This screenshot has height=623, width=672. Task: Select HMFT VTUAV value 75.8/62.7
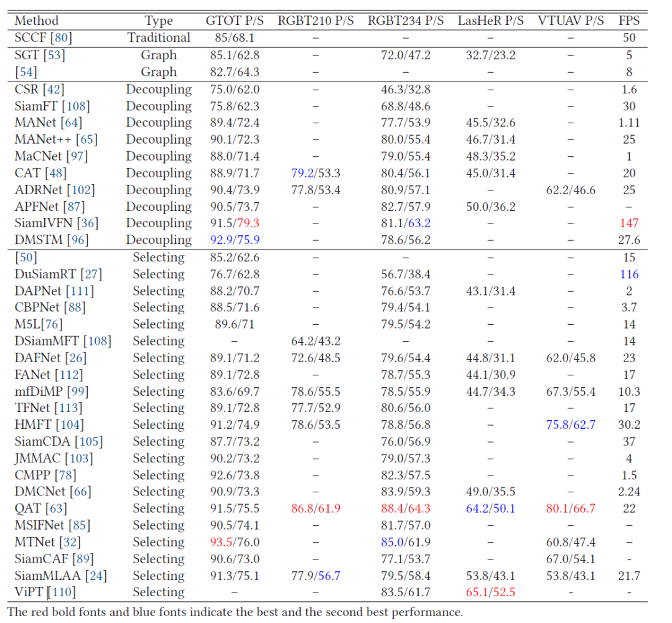(571, 424)
